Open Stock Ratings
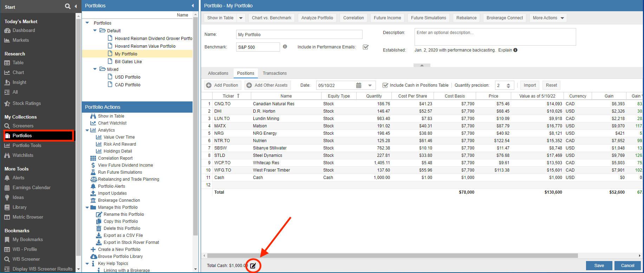Screen dimensions: 644x273 point(22,104)
